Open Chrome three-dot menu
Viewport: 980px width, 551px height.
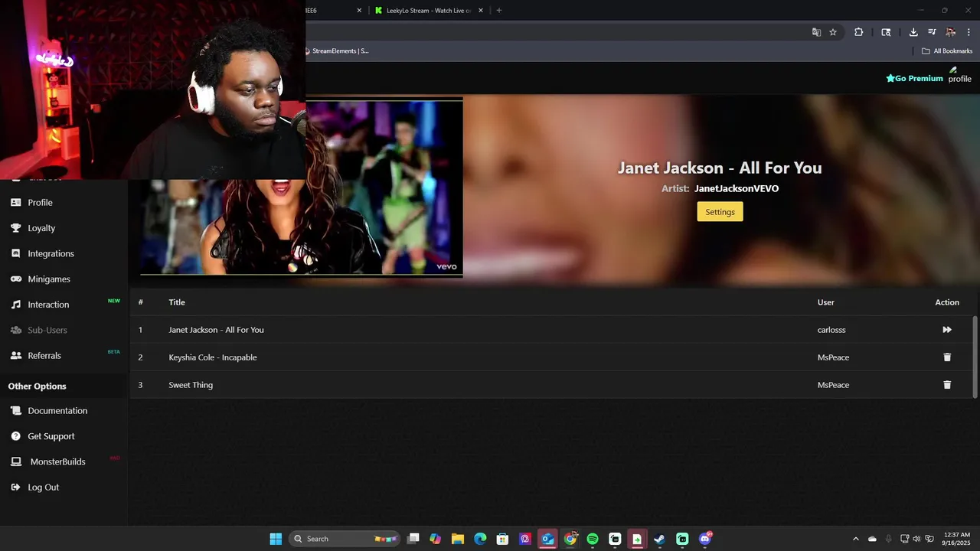[969, 32]
